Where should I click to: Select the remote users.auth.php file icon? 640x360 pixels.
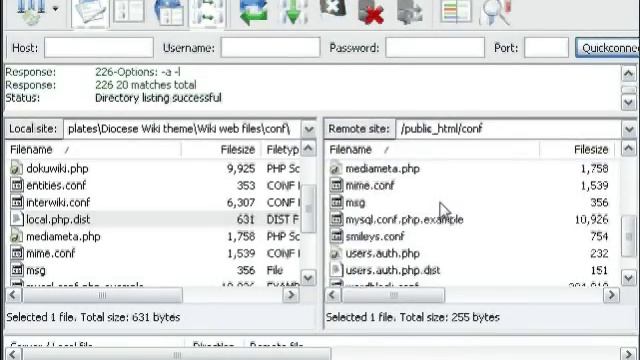(x=336, y=253)
